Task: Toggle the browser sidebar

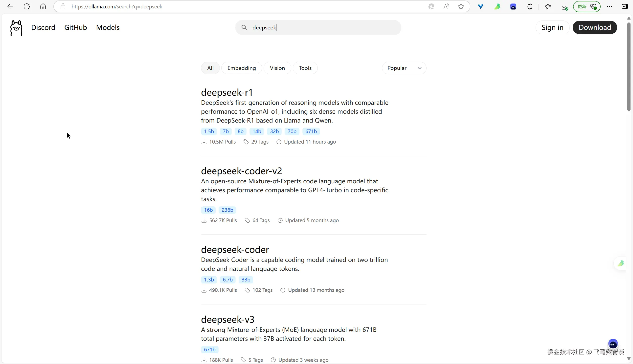Action: point(625,6)
